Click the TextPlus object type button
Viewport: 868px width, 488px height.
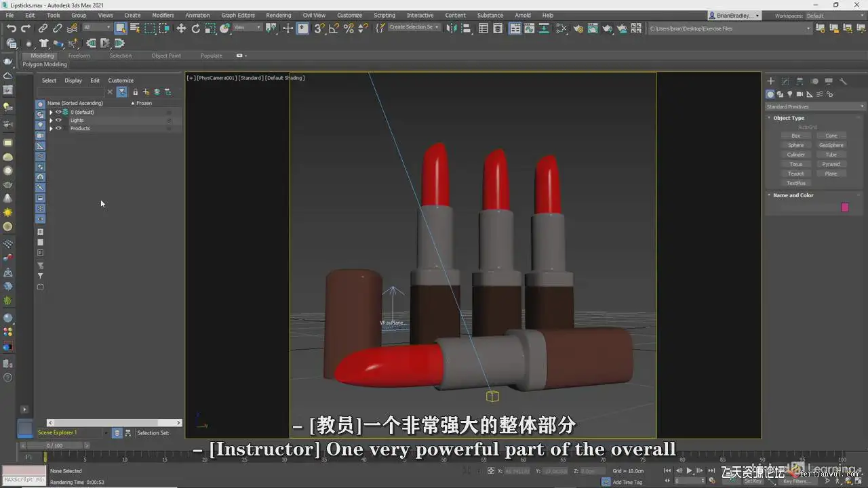click(796, 183)
